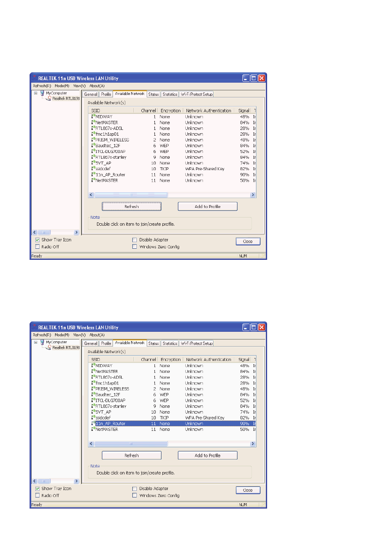Click channel 1 NetMASTER network icon, lower window
The width and height of the screenshot is (392, 555).
(93, 371)
